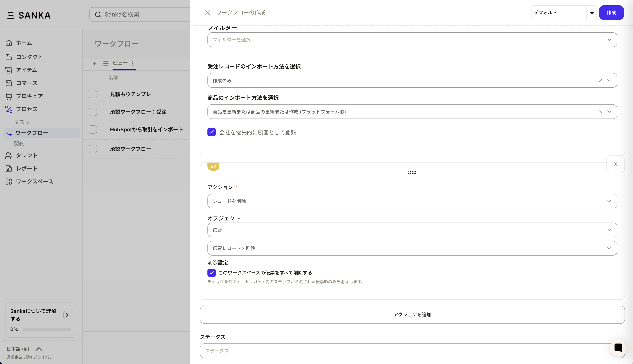This screenshot has height=364, width=633.
Task: Open the ホーム section in the sidebar
Action: click(x=24, y=43)
